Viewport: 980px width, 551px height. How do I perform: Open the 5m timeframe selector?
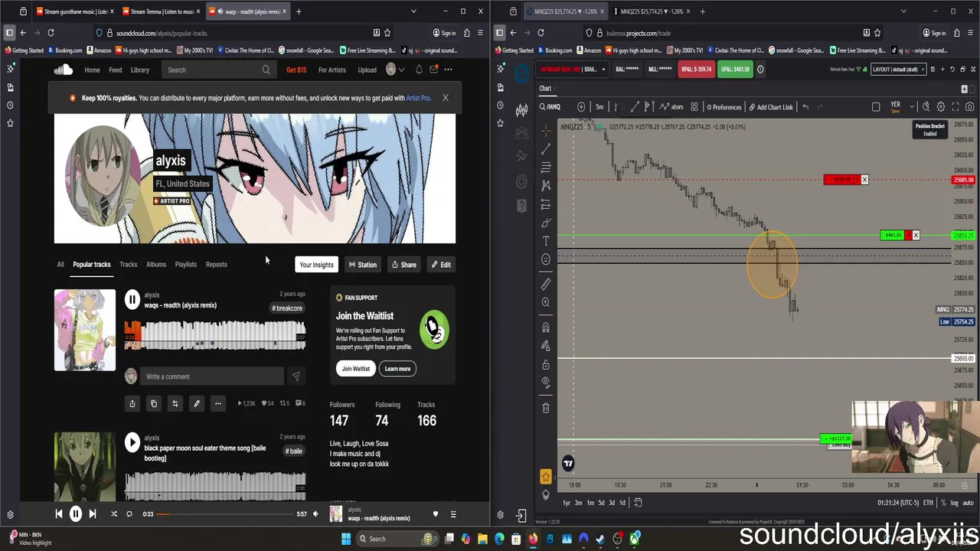(599, 107)
